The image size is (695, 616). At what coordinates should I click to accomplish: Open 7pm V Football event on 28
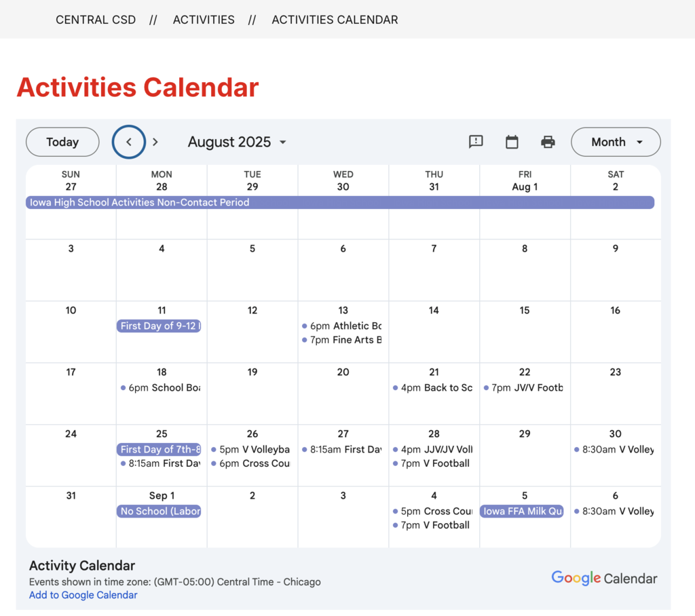432,463
